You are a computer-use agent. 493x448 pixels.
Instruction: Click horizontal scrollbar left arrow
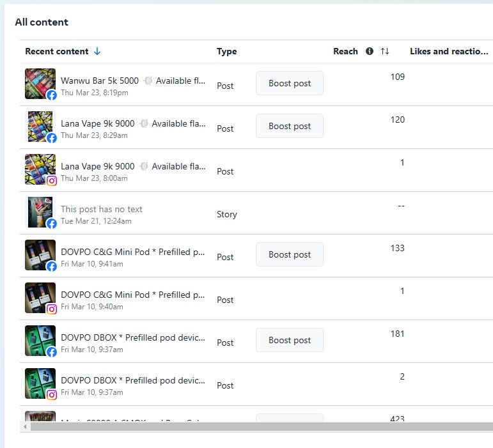25,427
